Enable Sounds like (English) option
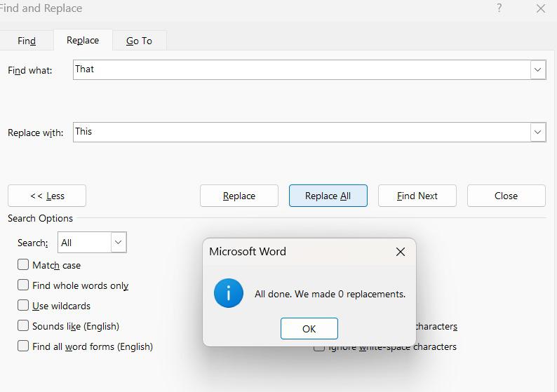 pyautogui.click(x=23, y=326)
